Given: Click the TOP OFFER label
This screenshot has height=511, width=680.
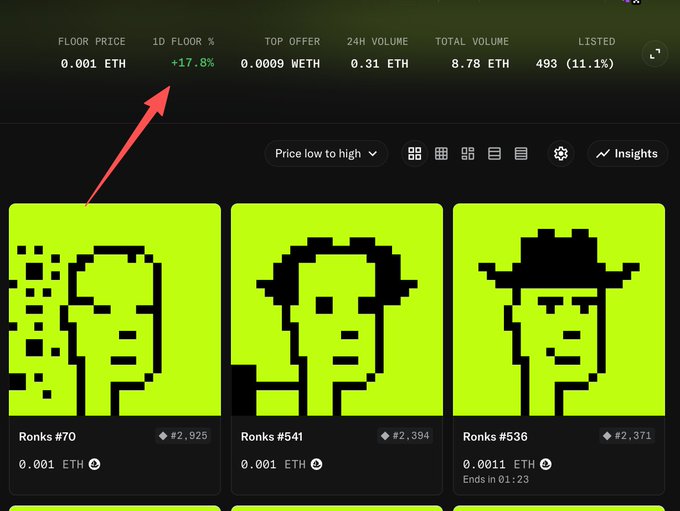Looking at the screenshot, I should [292, 42].
